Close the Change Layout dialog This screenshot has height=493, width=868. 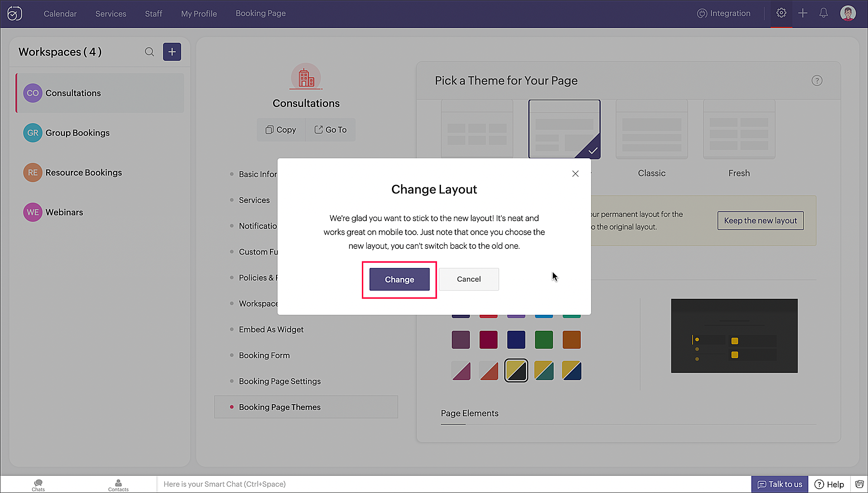pos(575,174)
